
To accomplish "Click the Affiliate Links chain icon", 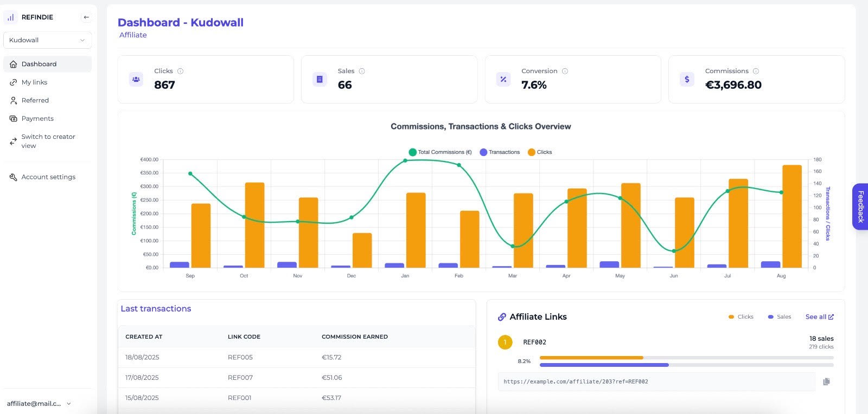I will (502, 317).
